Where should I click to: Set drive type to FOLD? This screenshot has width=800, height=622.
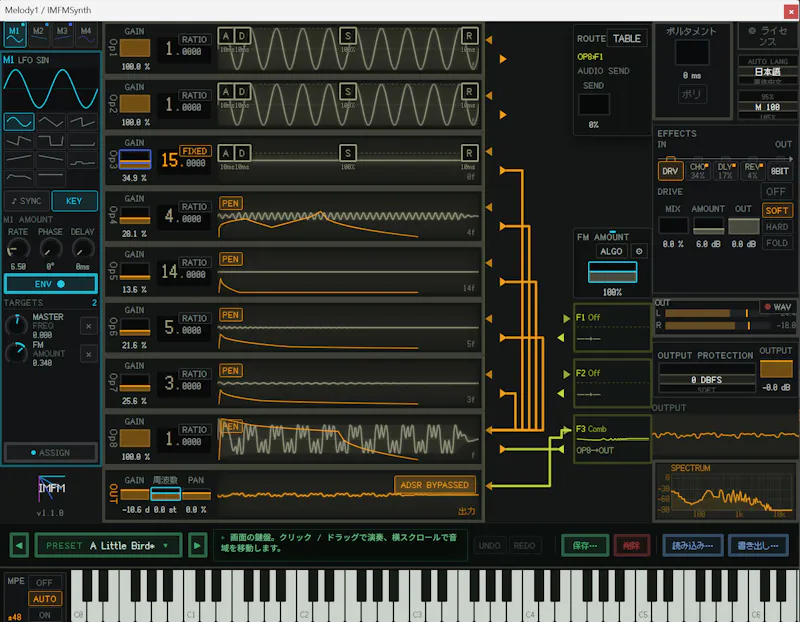pos(777,243)
